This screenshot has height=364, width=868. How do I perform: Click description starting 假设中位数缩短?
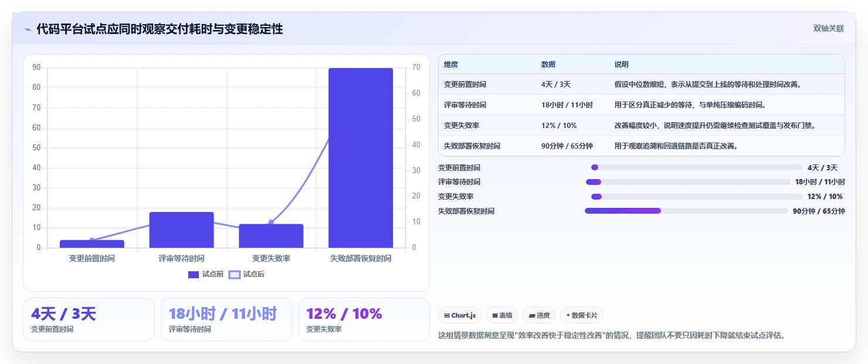pyautogui.click(x=708, y=85)
